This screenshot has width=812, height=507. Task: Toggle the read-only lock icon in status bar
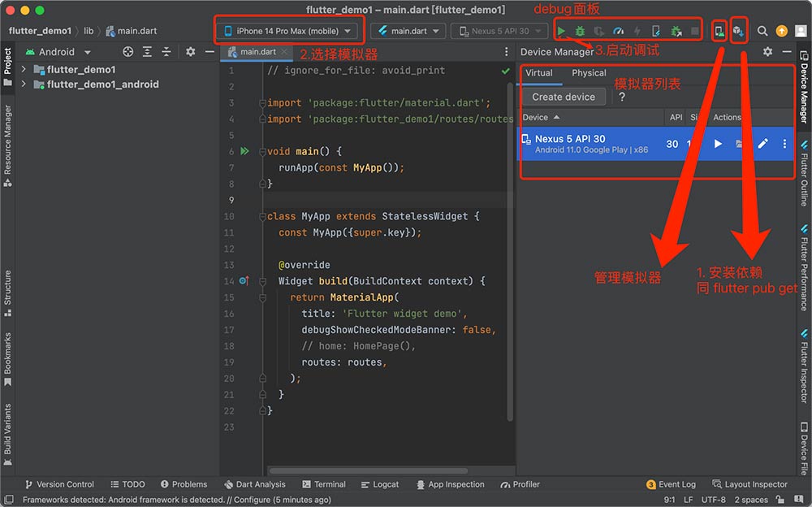pos(781,500)
